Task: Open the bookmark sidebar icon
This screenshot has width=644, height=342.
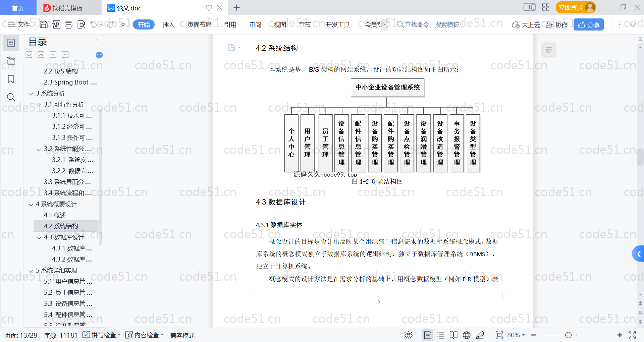Action: (x=11, y=79)
